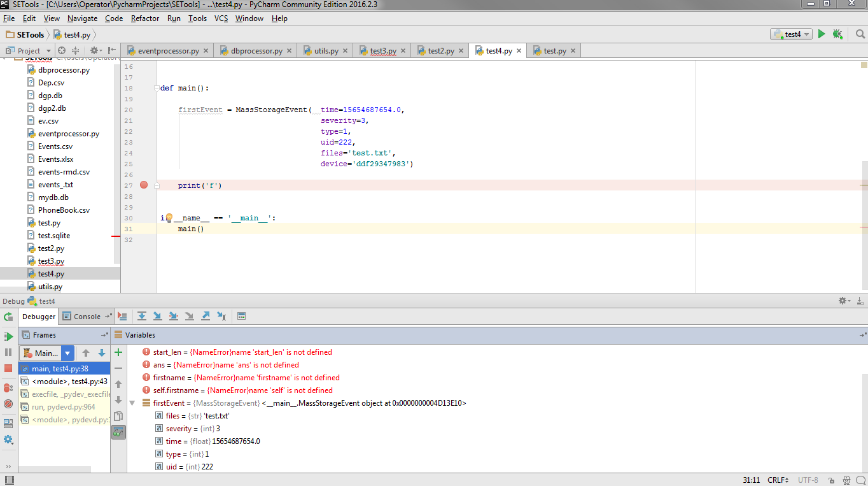Collapse the firstEvent variable node
The height and width of the screenshot is (486, 868).
[132, 403]
